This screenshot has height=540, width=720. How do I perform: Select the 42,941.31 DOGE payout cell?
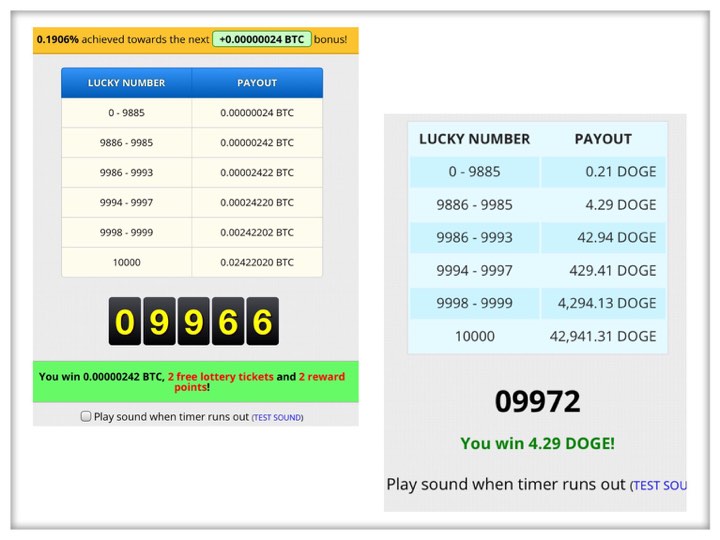pos(603,336)
